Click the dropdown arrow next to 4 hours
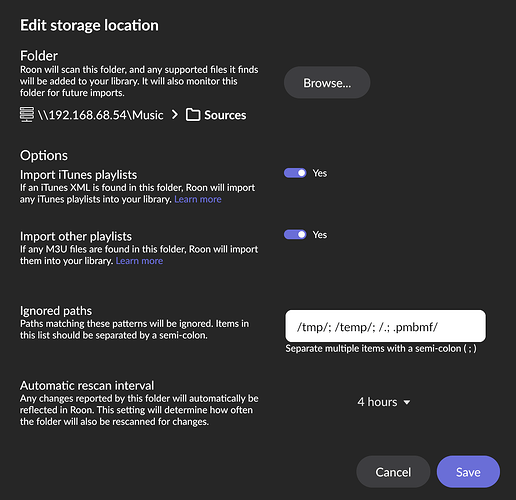516x500 pixels. pos(407,403)
